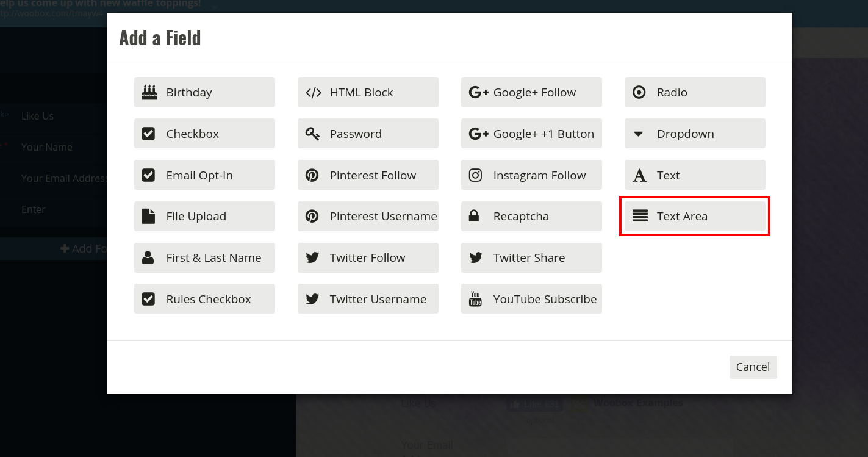Pick the YouTube Subscribe logo icon
The image size is (868, 457).
click(x=475, y=299)
